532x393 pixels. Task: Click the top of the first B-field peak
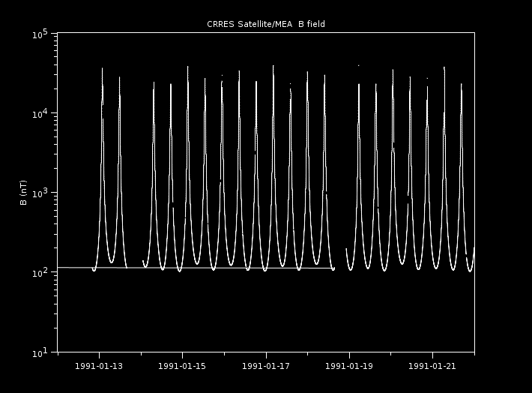(103, 69)
